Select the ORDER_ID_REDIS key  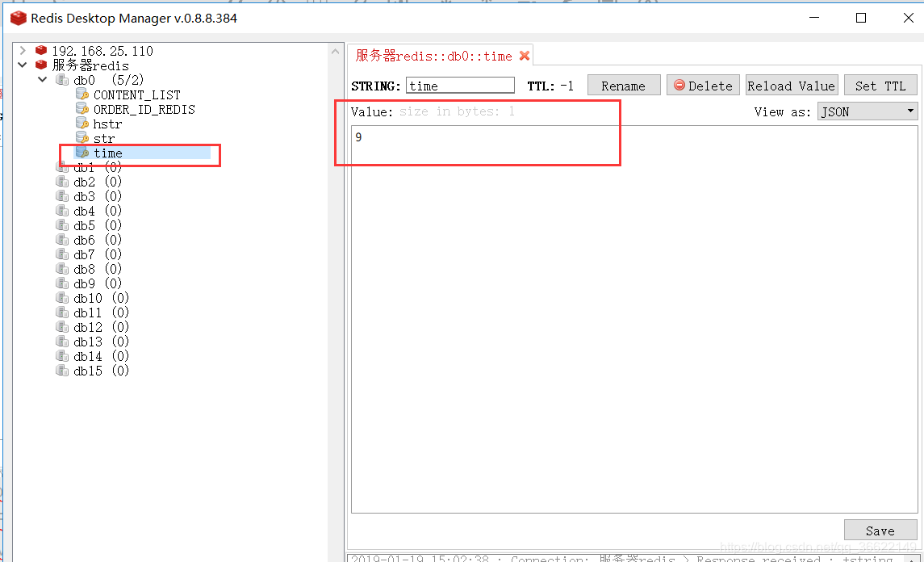(144, 110)
